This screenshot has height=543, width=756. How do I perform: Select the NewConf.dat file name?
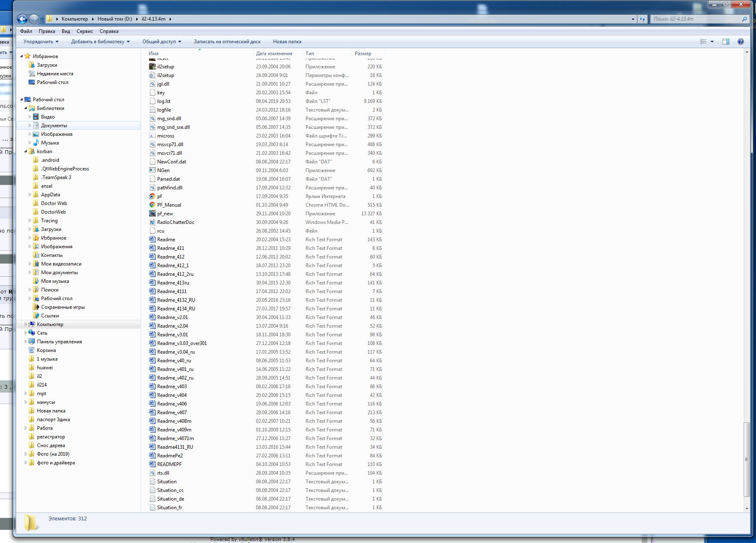click(x=172, y=162)
